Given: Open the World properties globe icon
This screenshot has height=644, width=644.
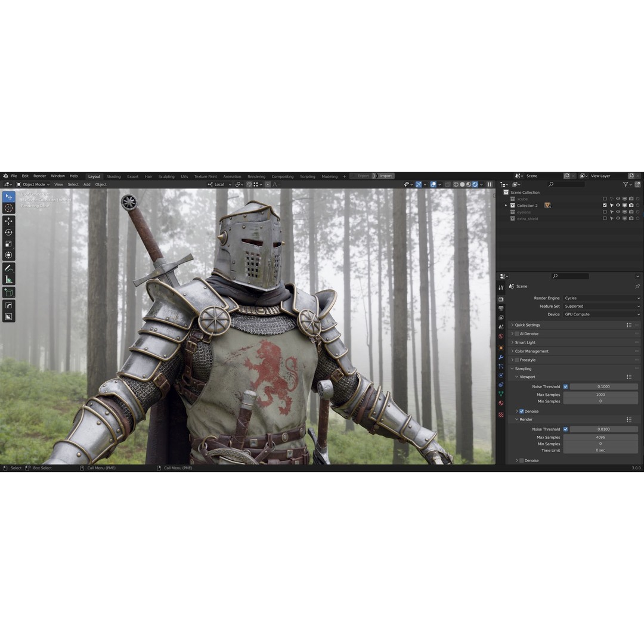Looking at the screenshot, I should tap(501, 336).
